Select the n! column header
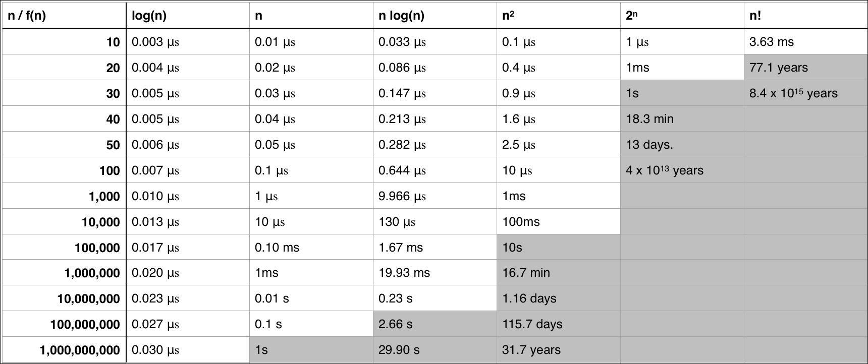The height and width of the screenshot is (364, 868). click(x=805, y=16)
